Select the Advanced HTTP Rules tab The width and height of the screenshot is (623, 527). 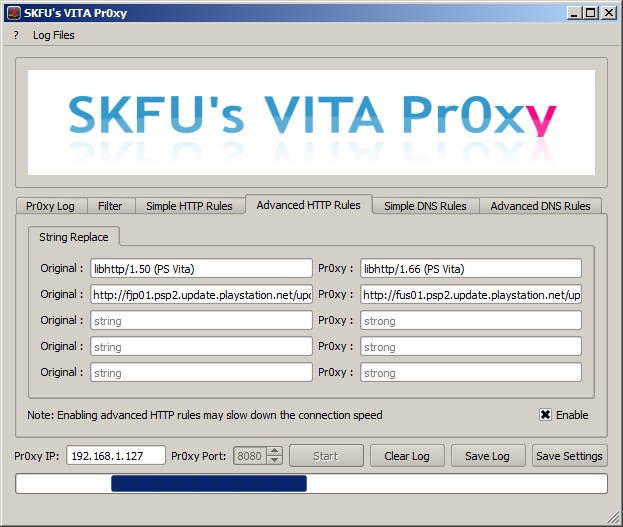(x=309, y=205)
